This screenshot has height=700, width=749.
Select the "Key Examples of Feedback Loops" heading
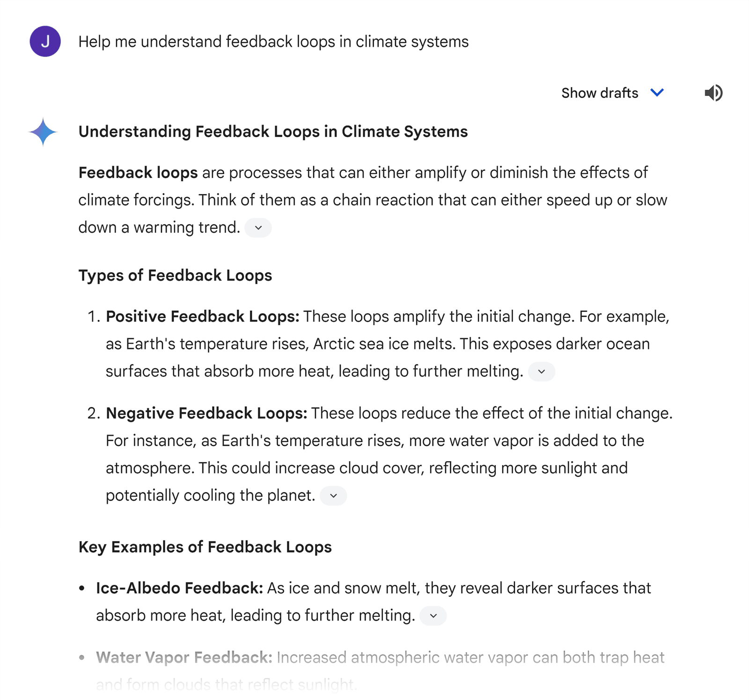click(205, 547)
